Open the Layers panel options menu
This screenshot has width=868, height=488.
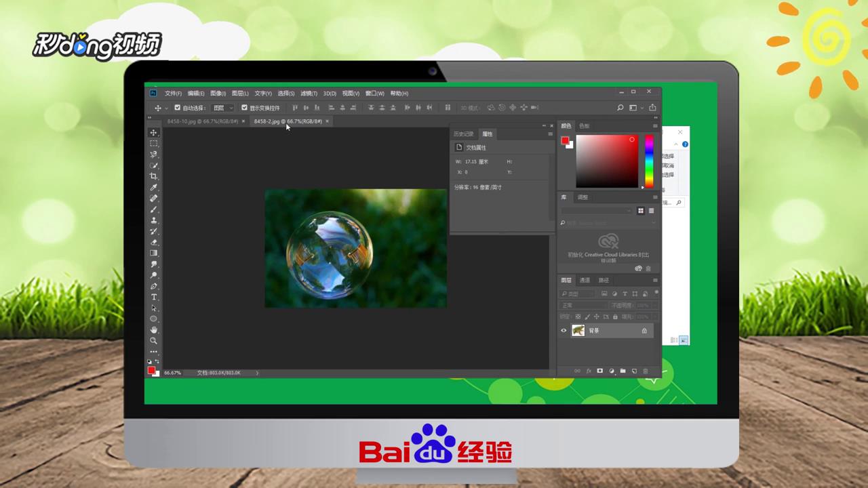coord(655,280)
